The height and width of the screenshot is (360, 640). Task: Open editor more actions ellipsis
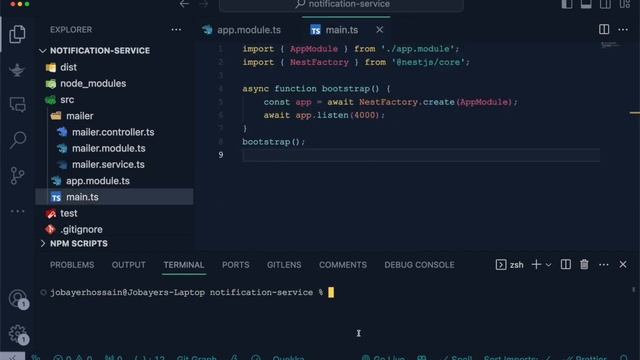(623, 29)
